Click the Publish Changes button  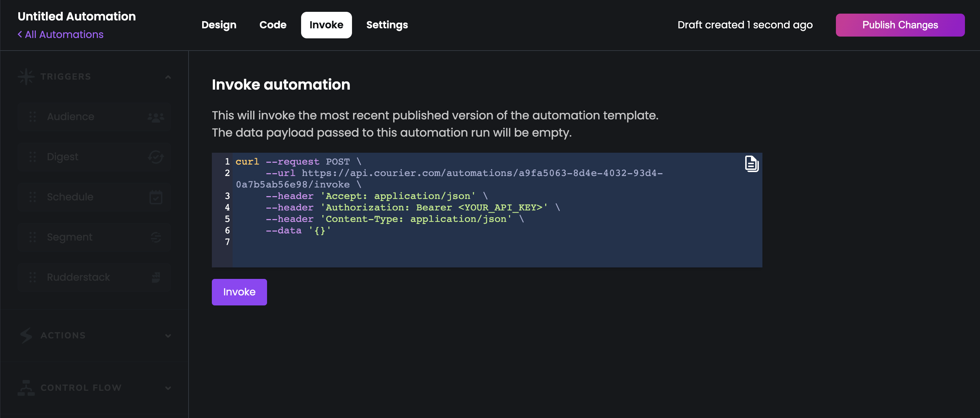click(900, 25)
